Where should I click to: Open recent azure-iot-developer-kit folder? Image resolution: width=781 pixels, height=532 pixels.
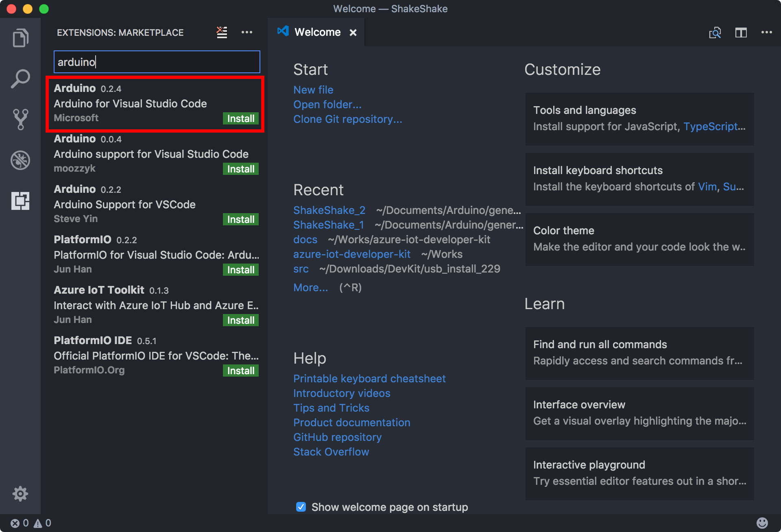click(x=352, y=254)
